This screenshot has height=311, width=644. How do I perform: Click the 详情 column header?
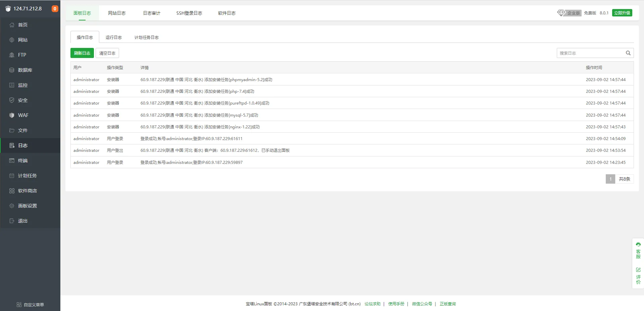click(145, 68)
